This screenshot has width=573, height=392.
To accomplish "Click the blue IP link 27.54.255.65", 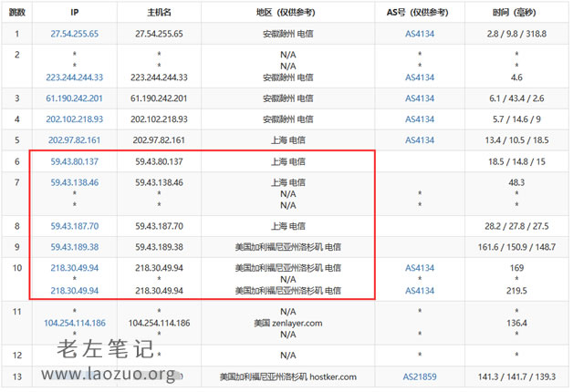I will [x=75, y=33].
